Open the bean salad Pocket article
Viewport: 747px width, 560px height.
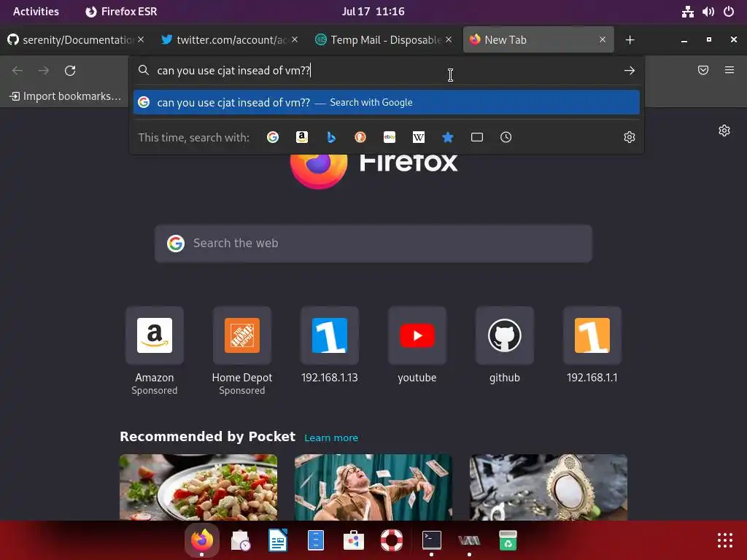coord(198,487)
